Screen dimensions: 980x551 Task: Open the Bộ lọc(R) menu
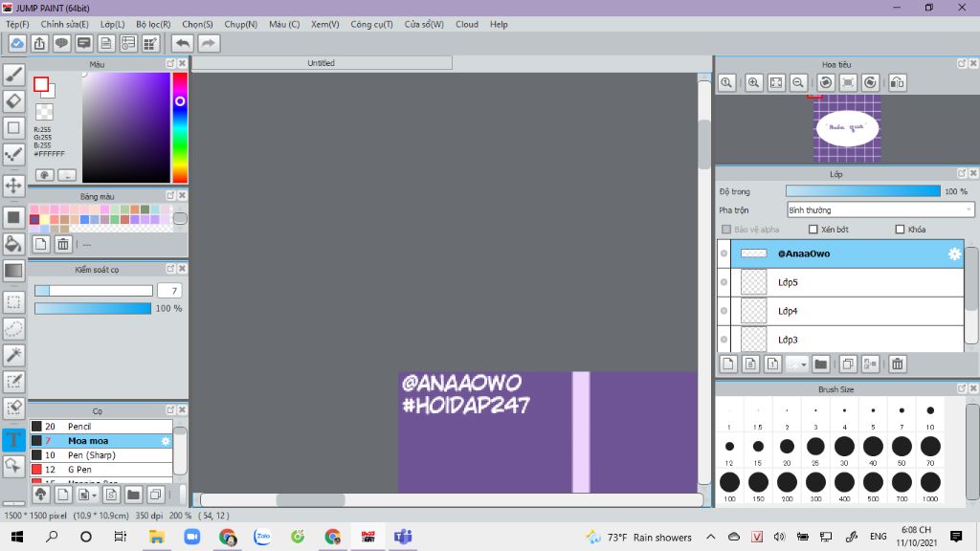[x=153, y=24]
